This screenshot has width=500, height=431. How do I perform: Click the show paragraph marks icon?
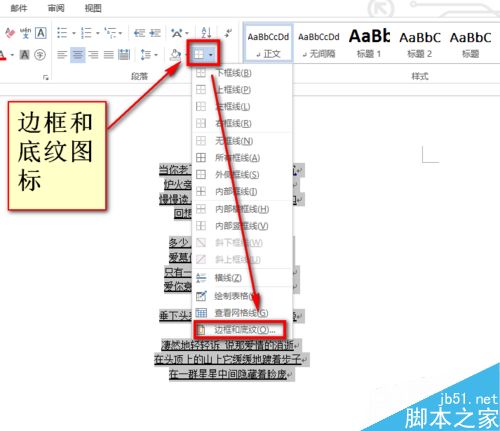(228, 33)
